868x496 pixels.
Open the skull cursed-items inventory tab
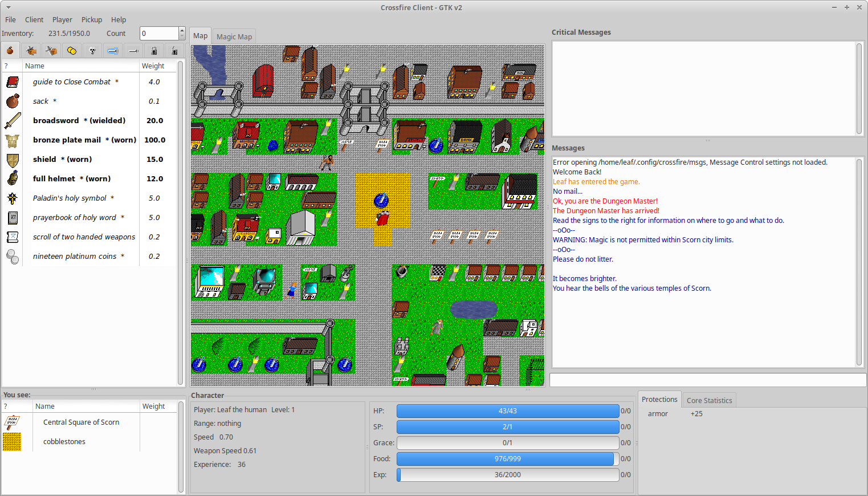click(92, 51)
